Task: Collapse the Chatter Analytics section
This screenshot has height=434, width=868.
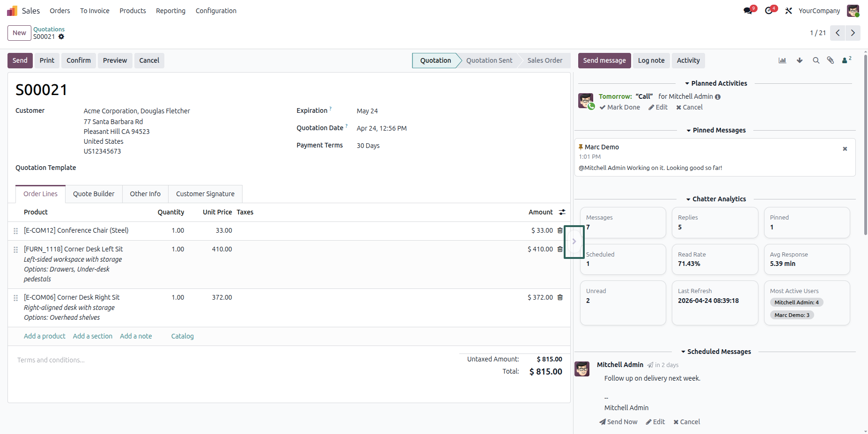Action: pos(716,199)
